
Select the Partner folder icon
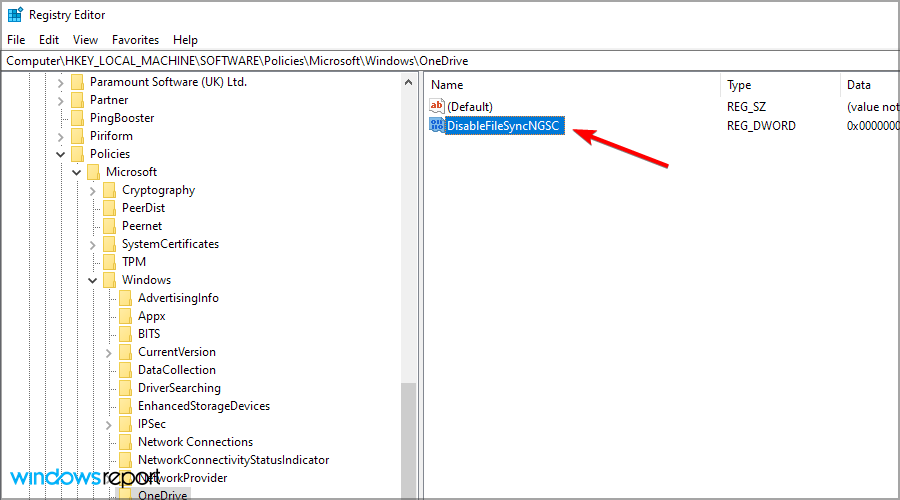[x=77, y=100]
